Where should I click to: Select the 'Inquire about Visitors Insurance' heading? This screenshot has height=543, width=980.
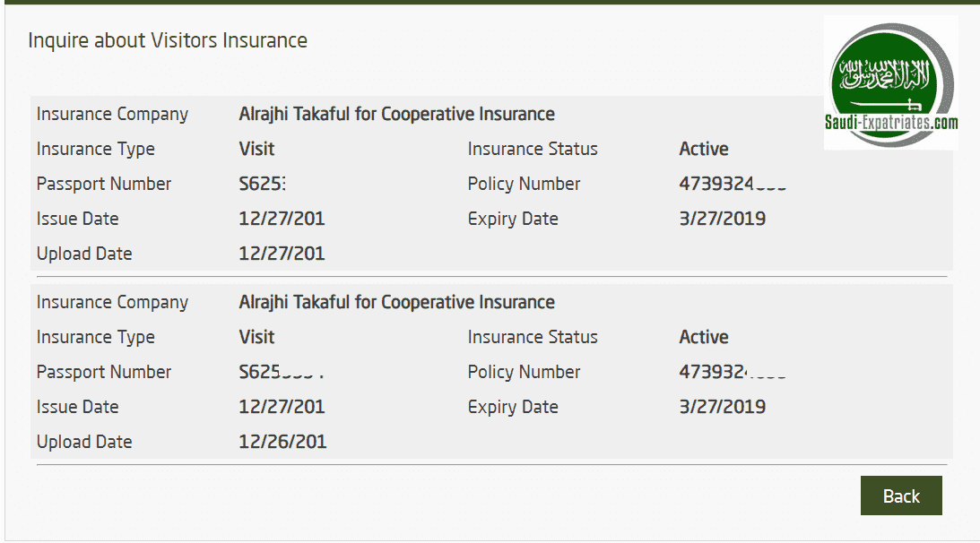click(x=168, y=40)
